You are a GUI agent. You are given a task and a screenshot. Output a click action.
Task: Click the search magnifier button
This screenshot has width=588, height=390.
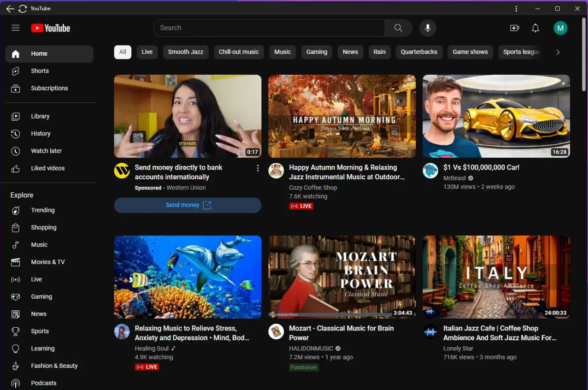[x=398, y=28]
